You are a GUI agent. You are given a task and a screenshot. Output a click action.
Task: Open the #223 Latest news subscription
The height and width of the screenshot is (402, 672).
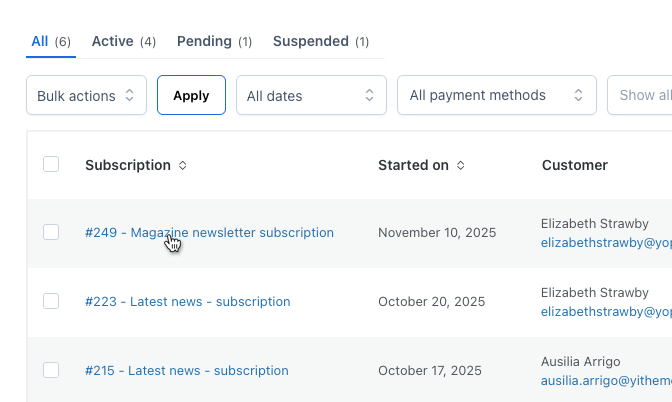(187, 302)
